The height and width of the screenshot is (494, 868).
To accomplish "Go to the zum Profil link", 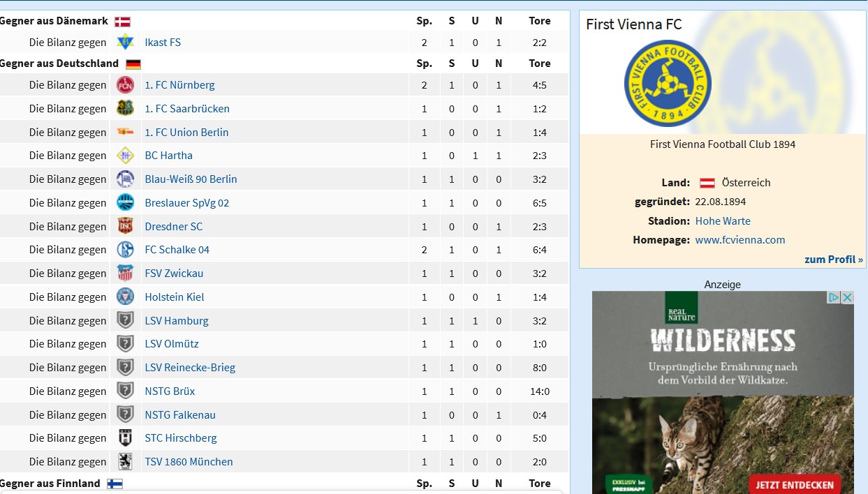I will (834, 260).
